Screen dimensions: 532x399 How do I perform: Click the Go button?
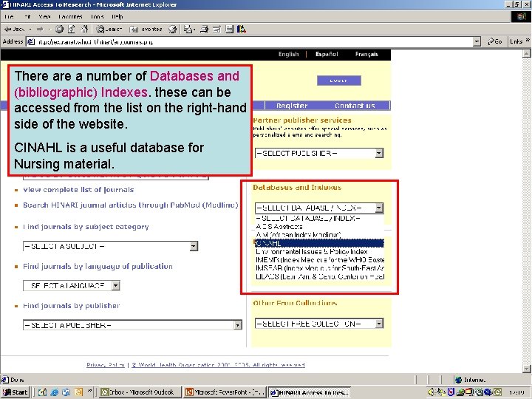click(x=494, y=41)
